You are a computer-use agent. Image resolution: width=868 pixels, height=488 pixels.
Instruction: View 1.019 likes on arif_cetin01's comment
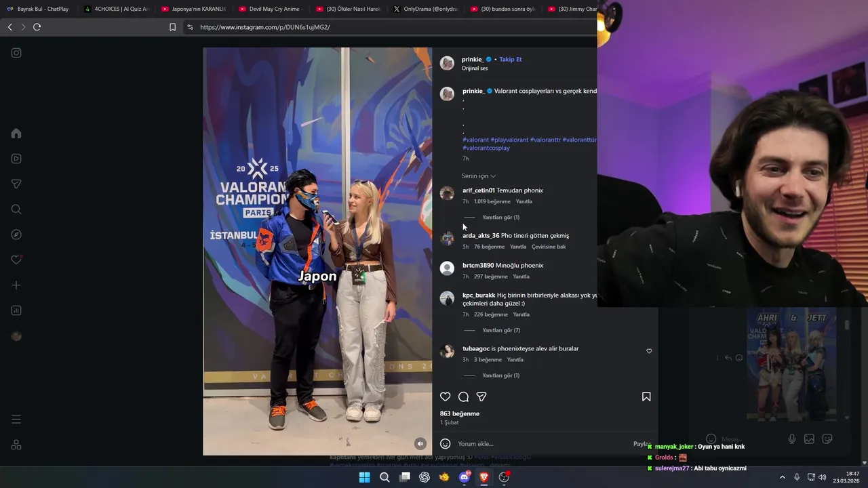492,201
